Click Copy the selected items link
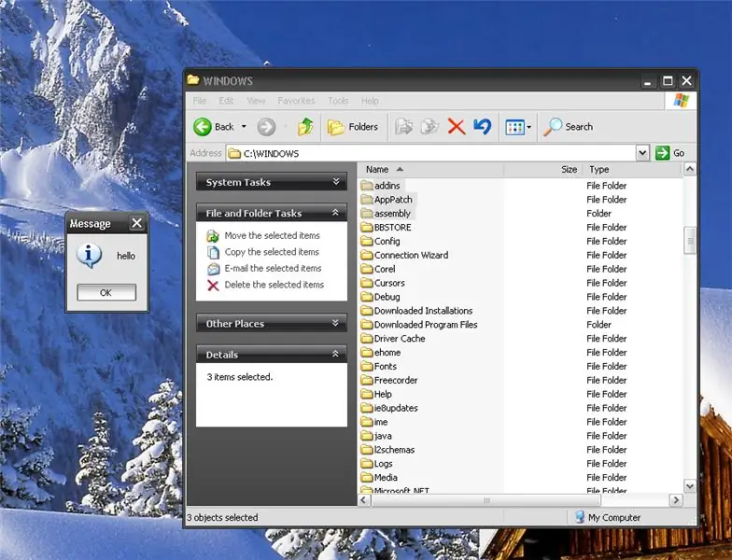Viewport: 732px width, 560px height. 272,252
